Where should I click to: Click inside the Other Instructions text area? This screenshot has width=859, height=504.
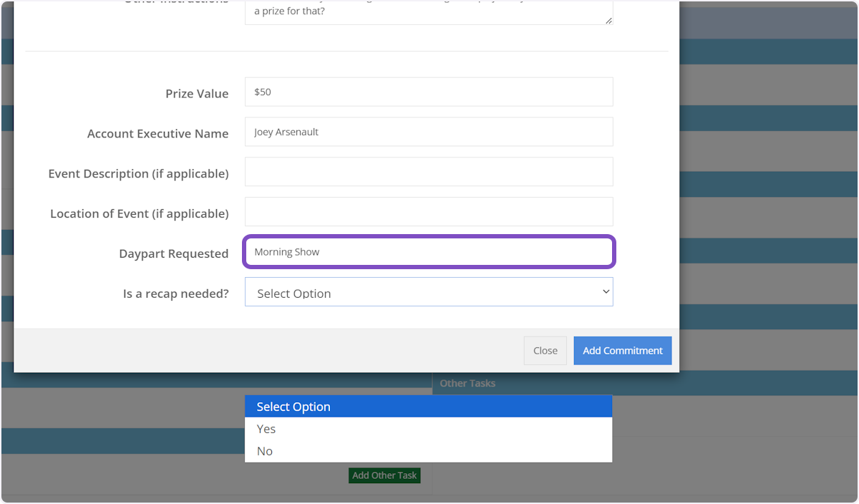[428, 12]
